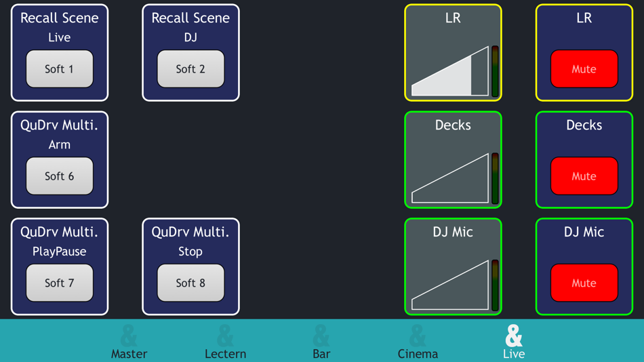Switch to the Lectern tab
644x362 pixels.
click(x=226, y=342)
